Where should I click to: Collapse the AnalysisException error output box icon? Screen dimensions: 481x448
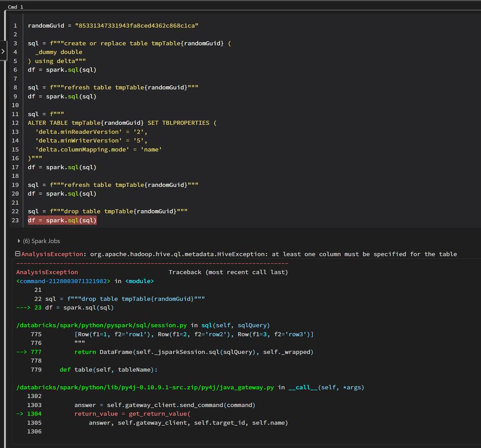point(18,254)
